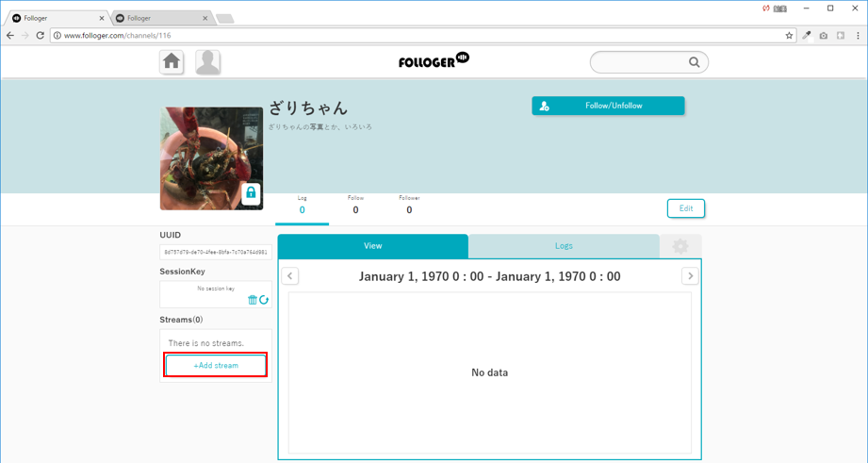
Task: Click the site info icon in address bar
Action: [57, 36]
